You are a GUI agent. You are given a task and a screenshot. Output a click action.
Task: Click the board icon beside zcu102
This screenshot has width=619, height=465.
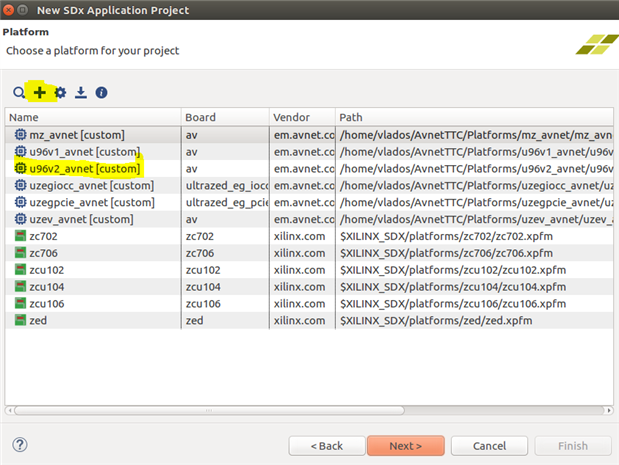tap(20, 270)
